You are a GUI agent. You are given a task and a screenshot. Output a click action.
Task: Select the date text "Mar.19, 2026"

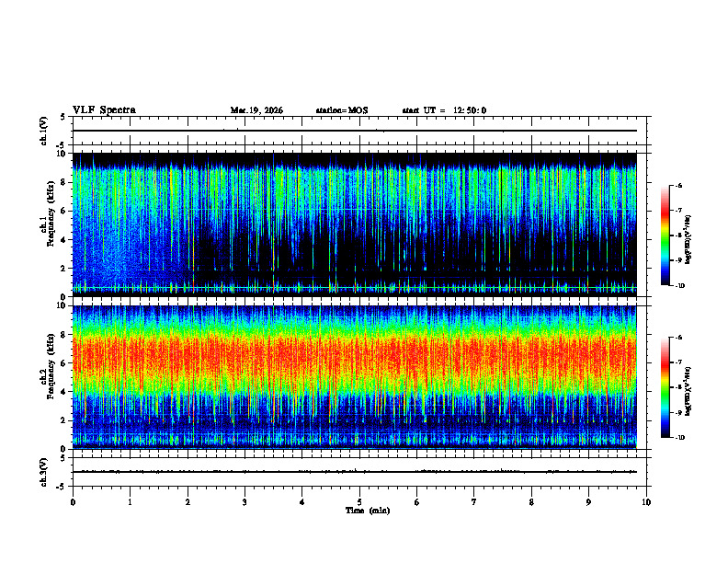(256, 110)
